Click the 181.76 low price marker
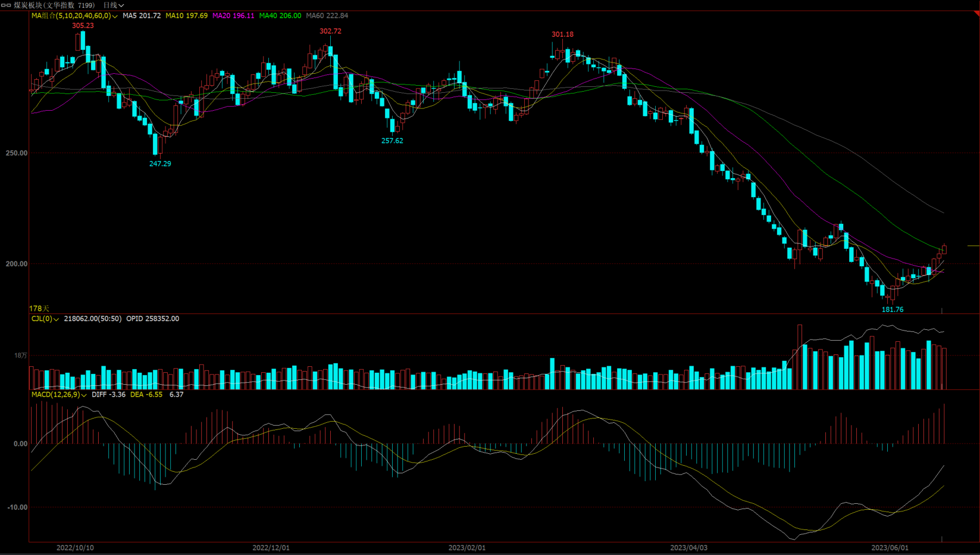 [x=893, y=310]
